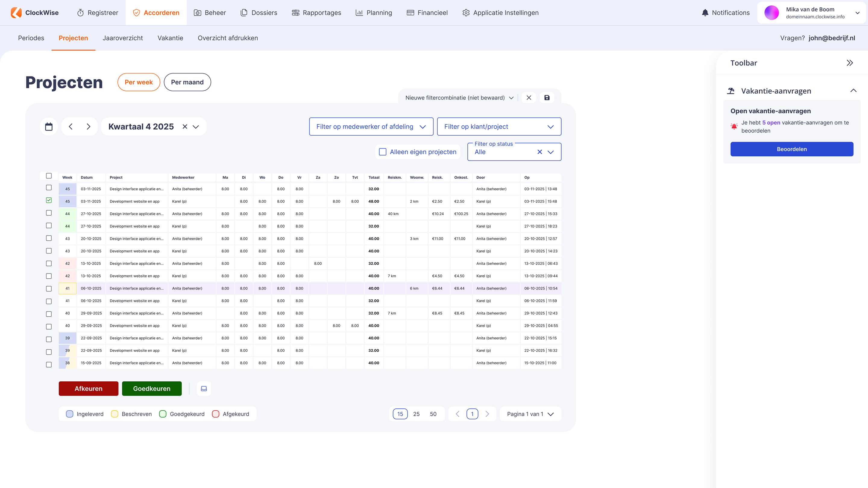The width and height of the screenshot is (868, 488).
Task: Clear the Kwartaal 4 2025 selection
Action: [185, 127]
